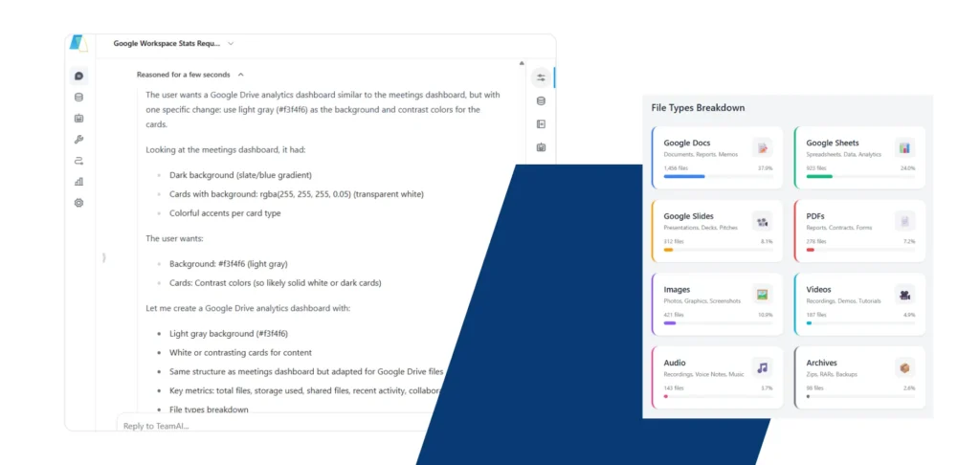Viewport: 980px width, 465px height.
Task: Click the robot icon in right panel
Action: [542, 147]
